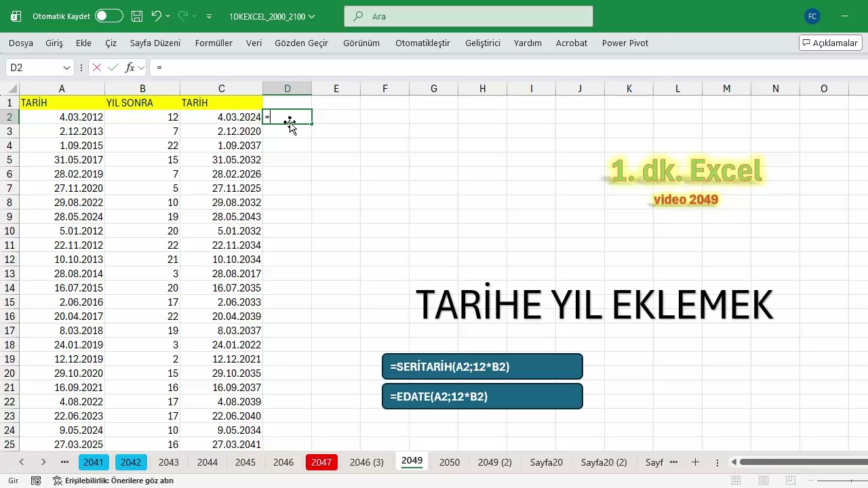
Task: Open Erişilebilirlik: Önerilere göz atın status
Action: [113, 481]
